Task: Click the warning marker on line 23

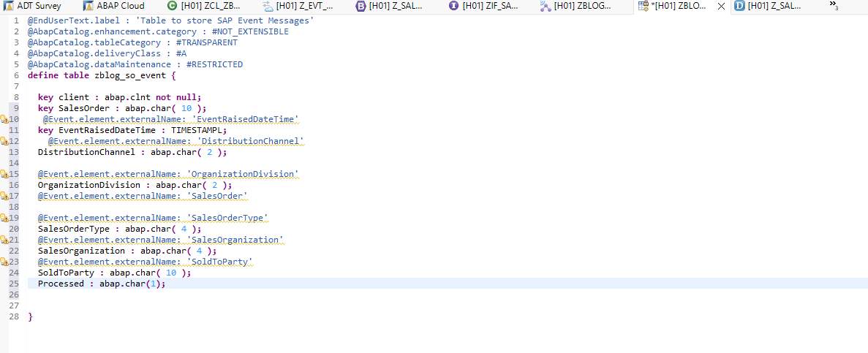Action: click(x=4, y=262)
